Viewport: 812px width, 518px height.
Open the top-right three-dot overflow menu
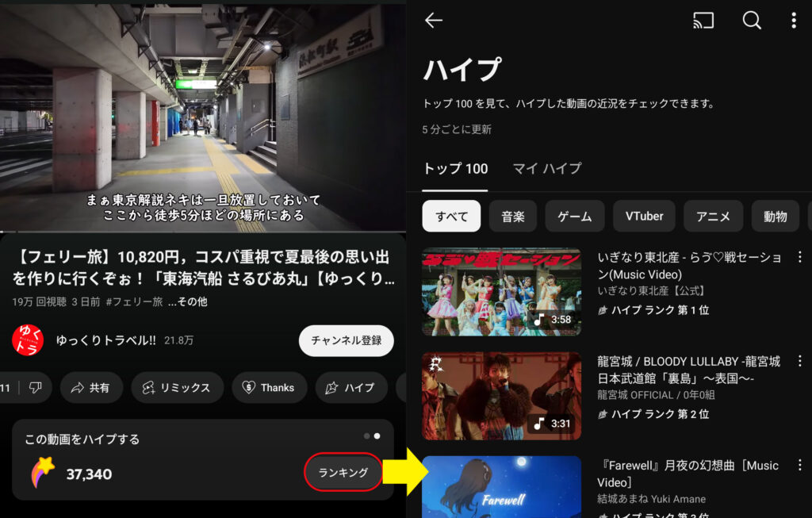(x=793, y=21)
